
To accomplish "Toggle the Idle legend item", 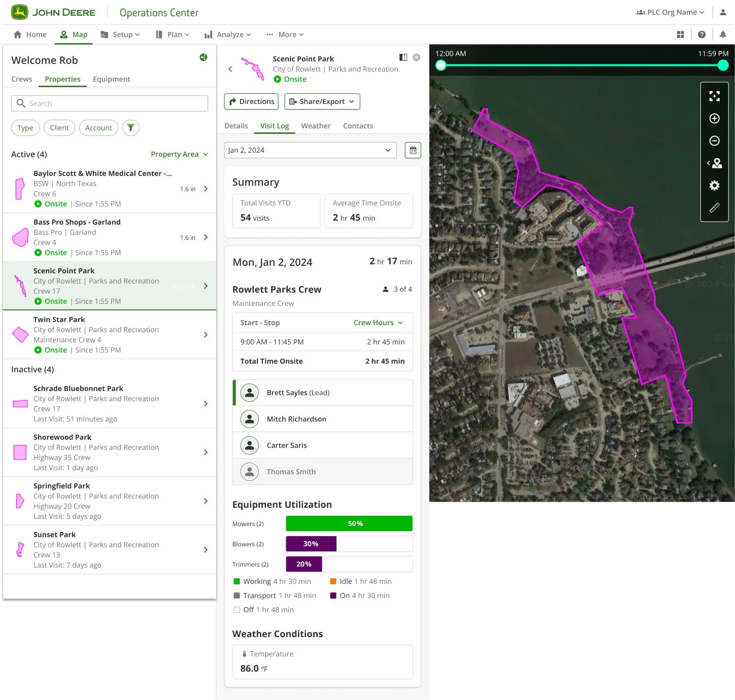I will (x=361, y=581).
